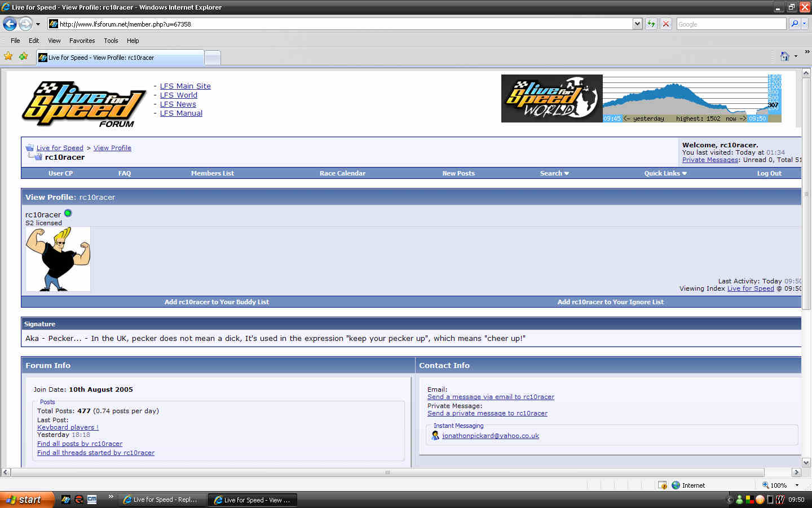Open Race Calendar in navbar
This screenshot has width=812, height=508.
click(342, 173)
